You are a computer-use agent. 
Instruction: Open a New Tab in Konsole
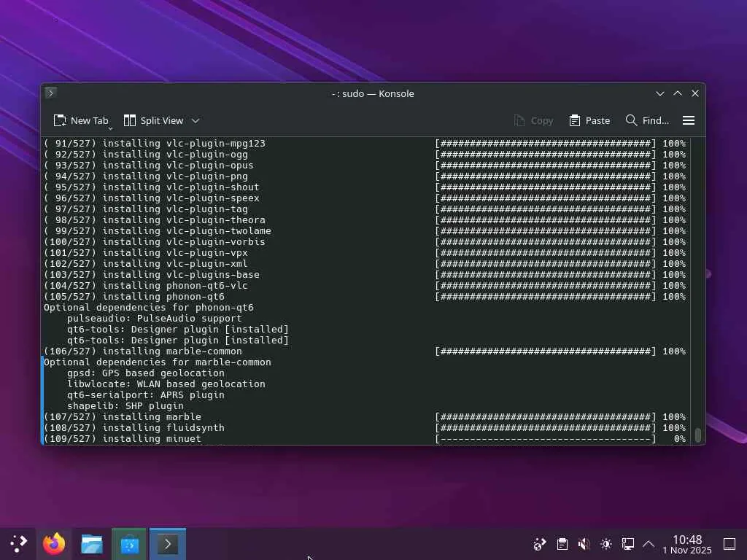[x=81, y=120]
